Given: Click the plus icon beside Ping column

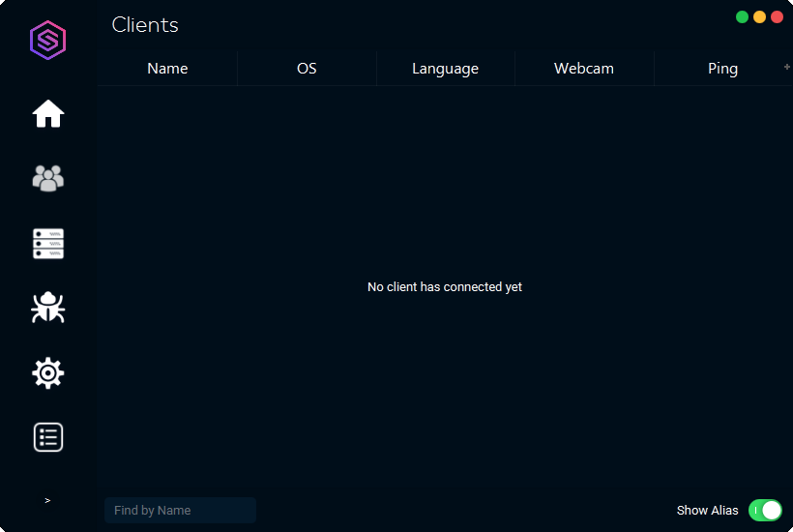Looking at the screenshot, I should point(787,67).
